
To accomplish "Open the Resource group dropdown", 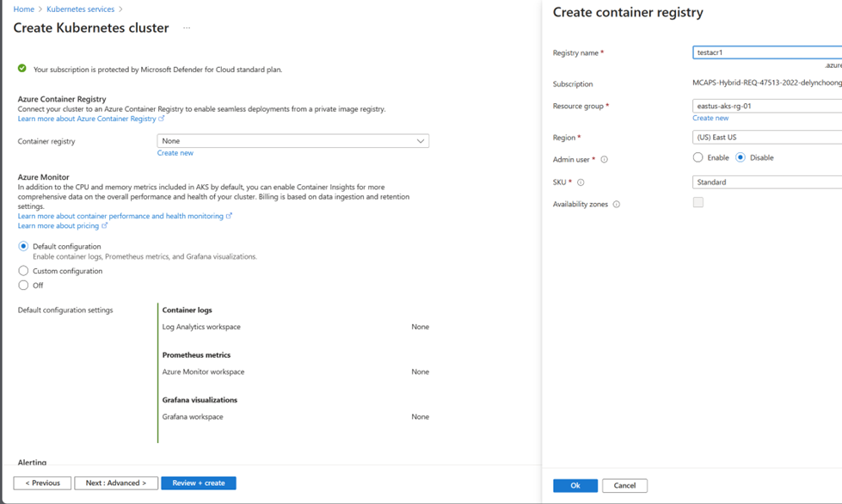I will [767, 106].
